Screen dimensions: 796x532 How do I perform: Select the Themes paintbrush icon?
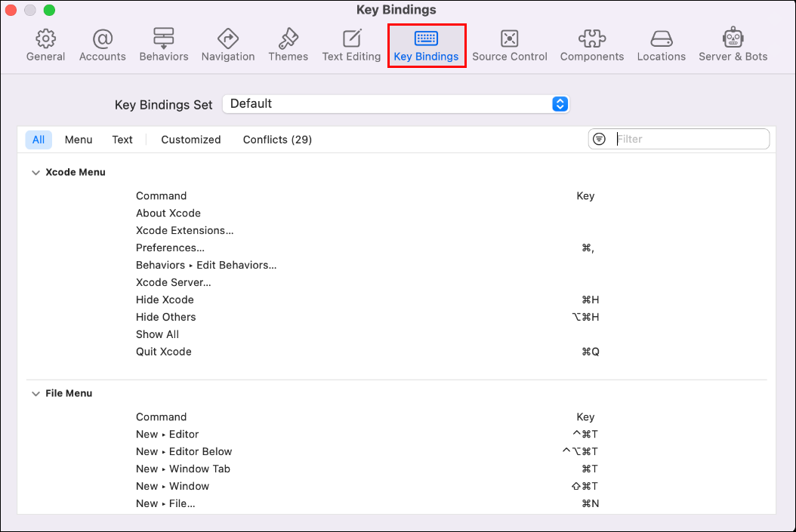pos(288,38)
